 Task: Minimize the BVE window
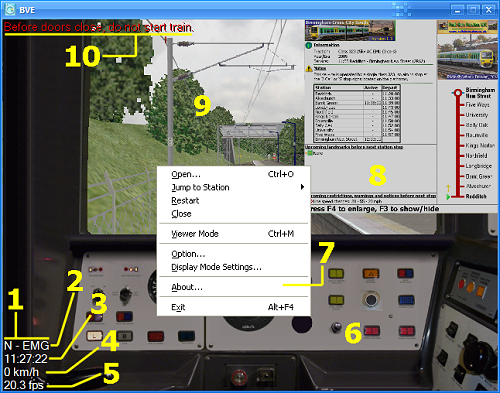tap(457, 10)
